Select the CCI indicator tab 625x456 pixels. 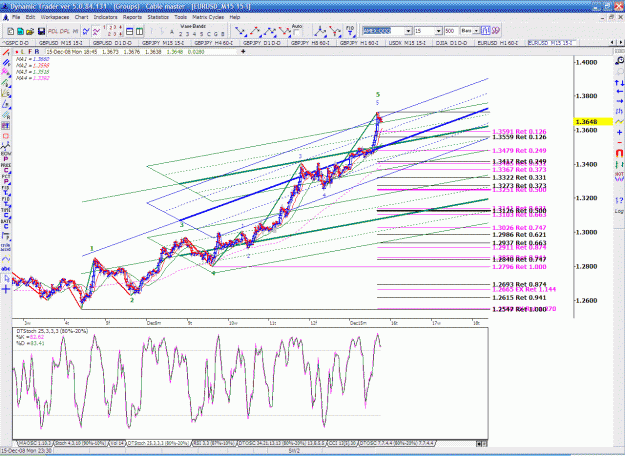coord(343,443)
